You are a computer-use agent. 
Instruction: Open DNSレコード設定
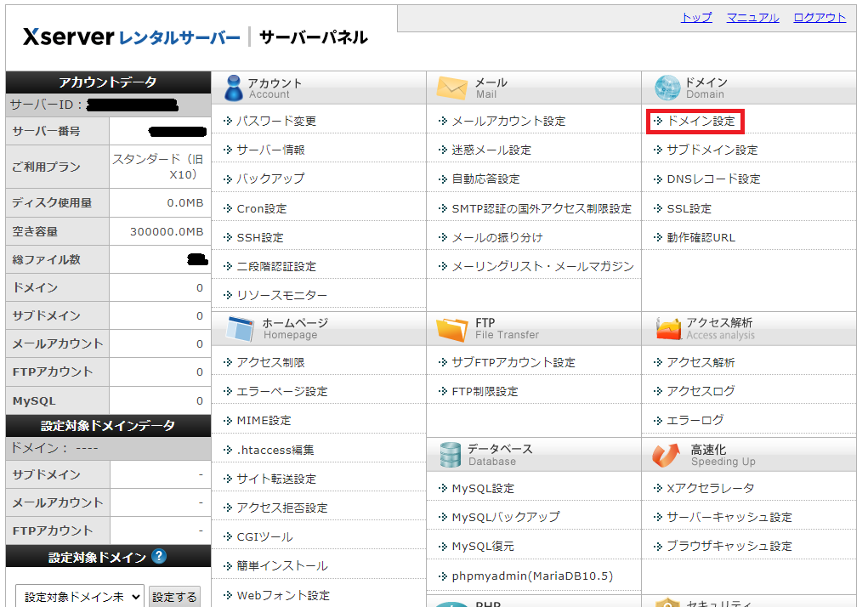pos(713,179)
